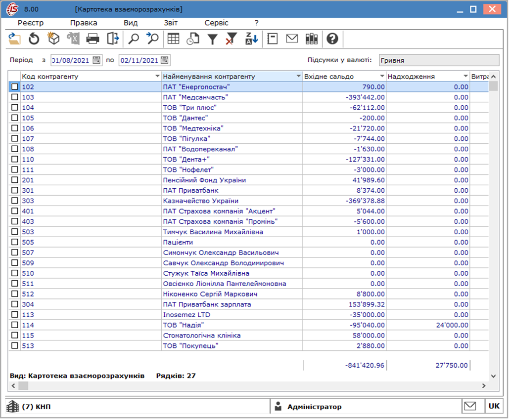Open calendar for period start date
Screen dimensions: 511x420
[96, 60]
